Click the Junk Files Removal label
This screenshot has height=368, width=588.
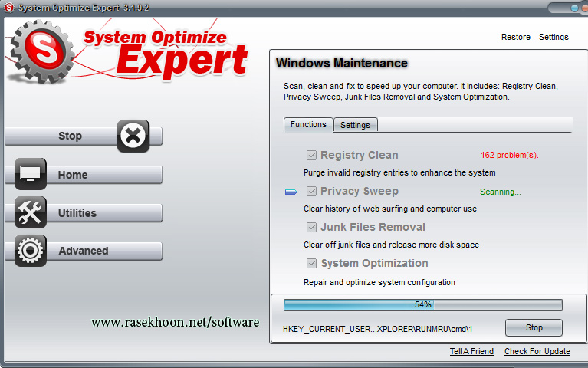373,227
